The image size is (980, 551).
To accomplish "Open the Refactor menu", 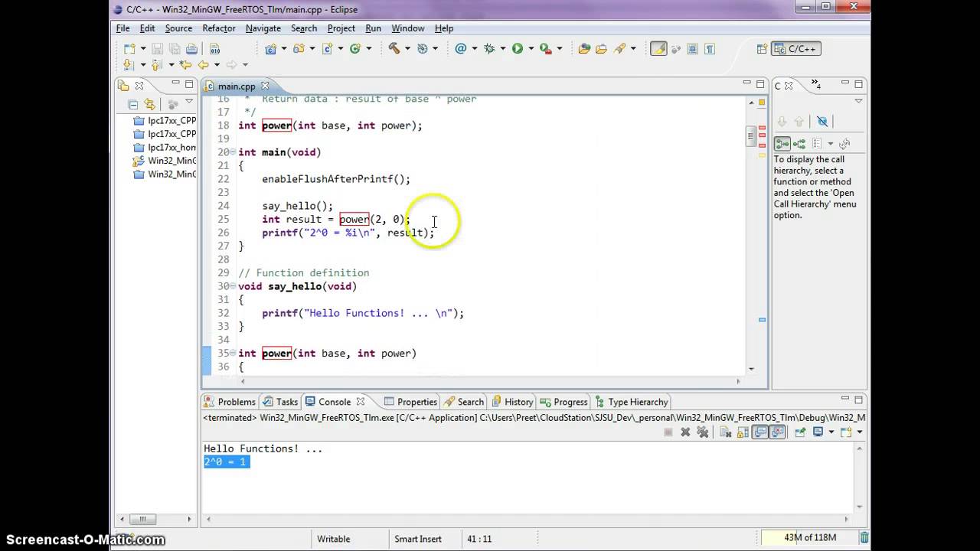I will pyautogui.click(x=218, y=28).
